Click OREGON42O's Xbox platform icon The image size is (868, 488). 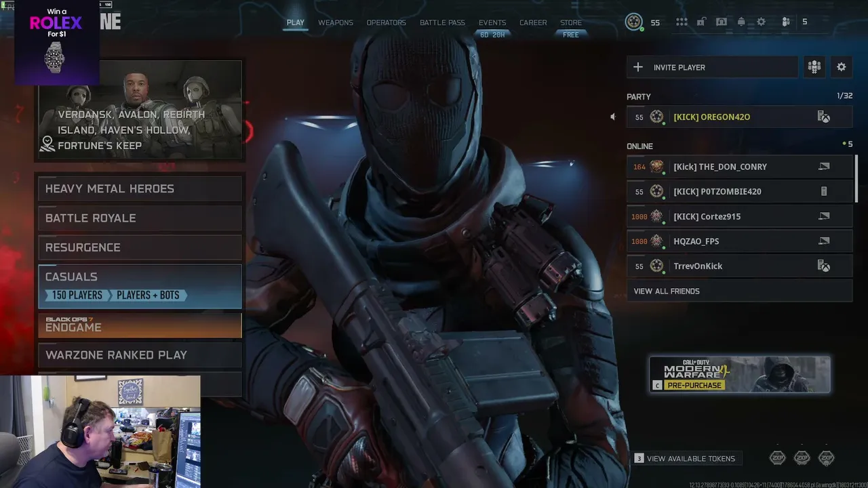(x=824, y=117)
